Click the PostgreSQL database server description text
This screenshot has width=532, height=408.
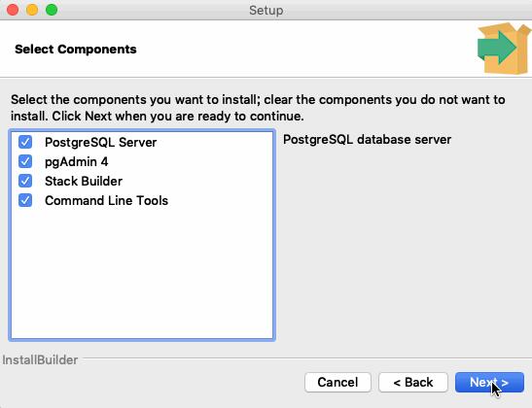click(x=367, y=140)
